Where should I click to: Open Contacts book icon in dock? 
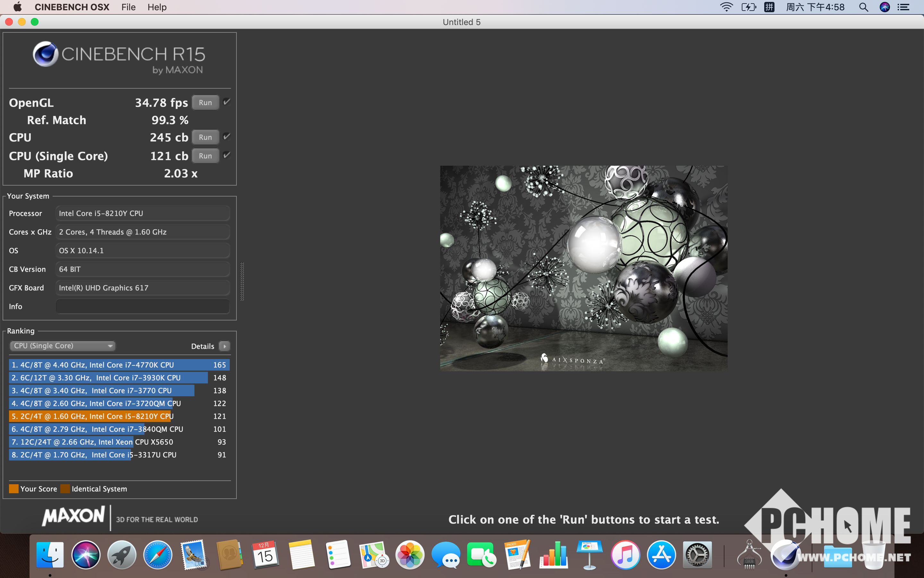click(x=229, y=555)
